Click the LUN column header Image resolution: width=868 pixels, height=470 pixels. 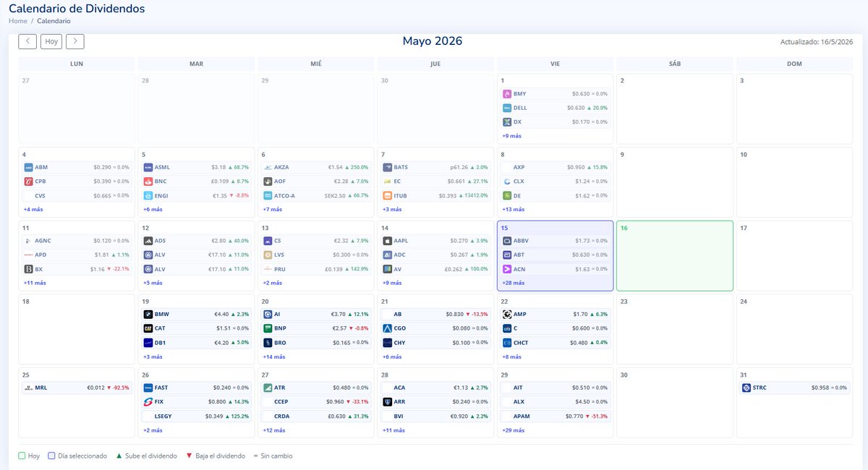(x=76, y=64)
